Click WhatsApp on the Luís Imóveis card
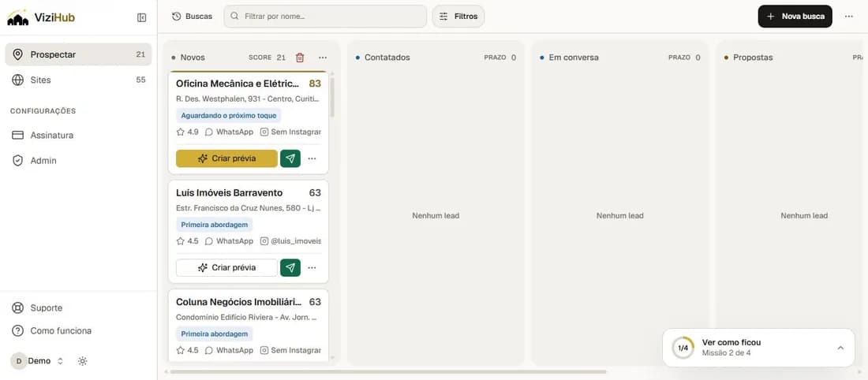Viewport: 868px width, 380px height. tap(229, 241)
